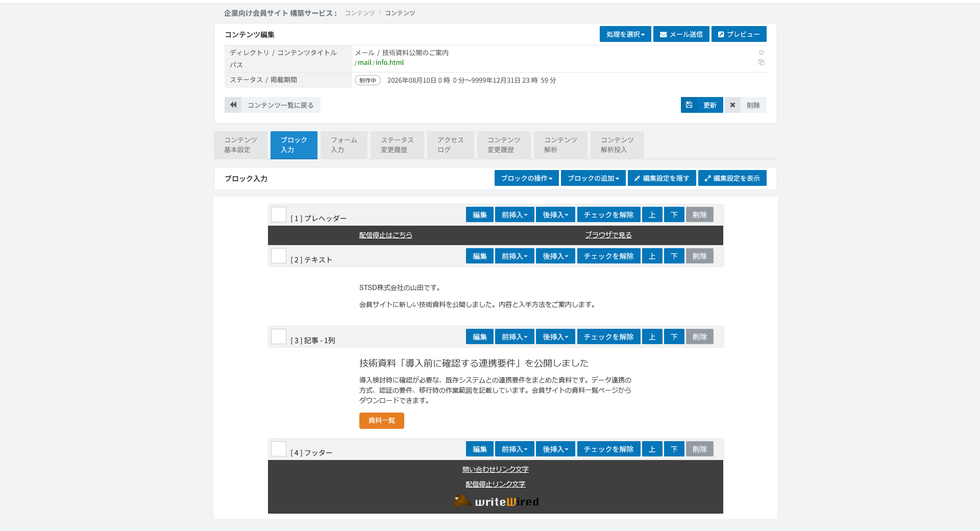Image resolution: width=980 pixels, height=531 pixels.
Task: Click the floppy disk save icon
Action: pos(689,105)
